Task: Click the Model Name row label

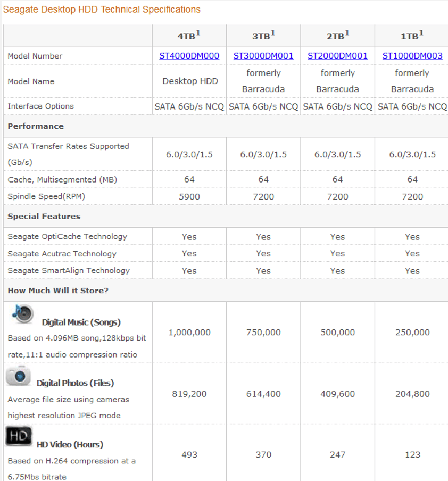Action: click(x=31, y=81)
